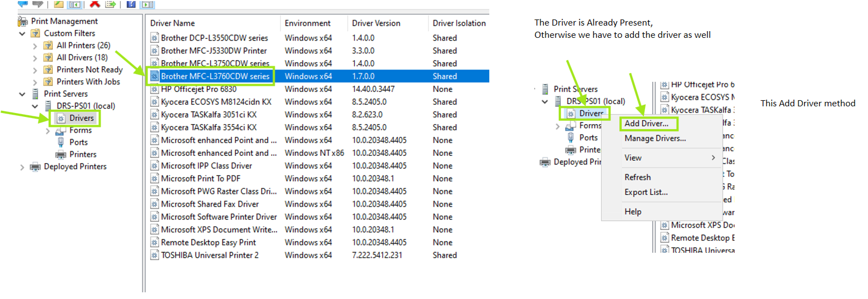Click the Microsoft Print To PDF driver icon

(x=155, y=179)
